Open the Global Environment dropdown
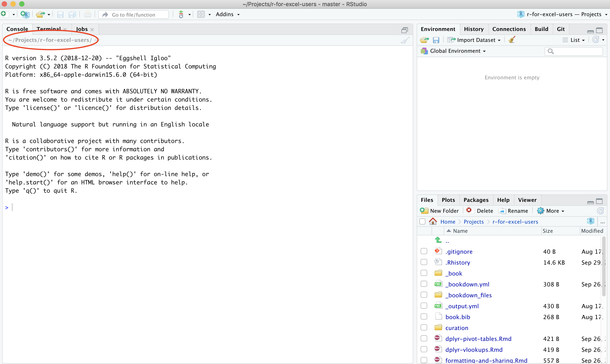This screenshot has height=364, width=610. coord(453,51)
